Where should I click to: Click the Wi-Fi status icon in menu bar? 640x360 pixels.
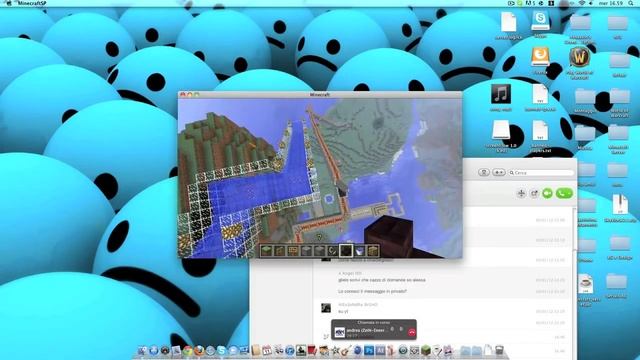(582, 3)
